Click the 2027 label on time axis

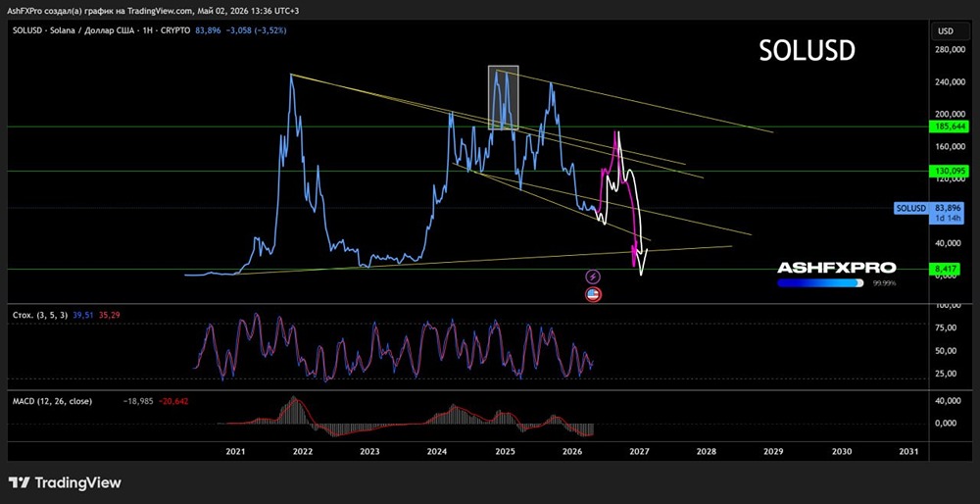click(x=639, y=451)
